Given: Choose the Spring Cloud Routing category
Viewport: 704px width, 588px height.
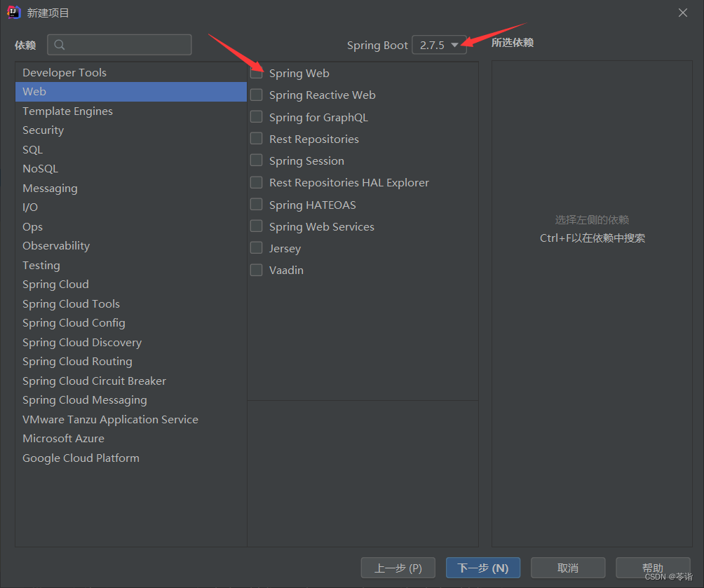Looking at the screenshot, I should click(x=131, y=362).
